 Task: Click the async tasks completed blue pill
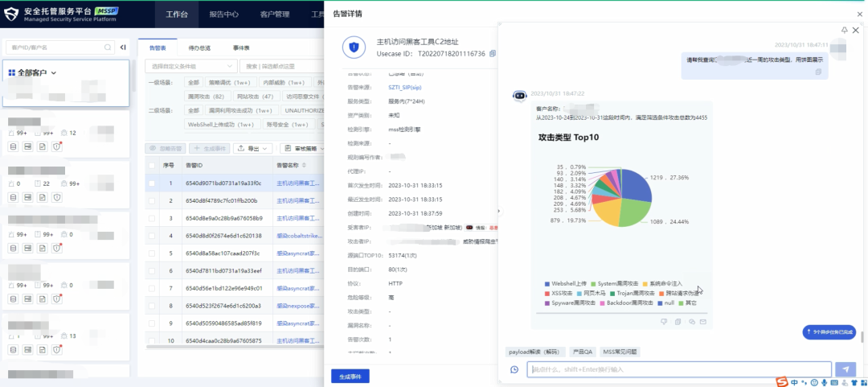[x=829, y=332]
